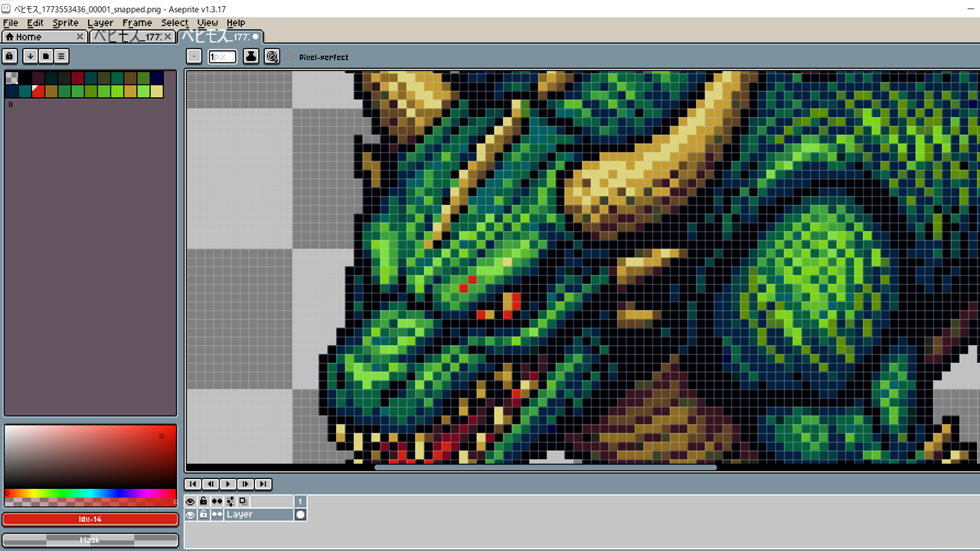Open the new frame options icon
Image resolution: width=980 pixels, height=551 pixels.
(x=244, y=501)
